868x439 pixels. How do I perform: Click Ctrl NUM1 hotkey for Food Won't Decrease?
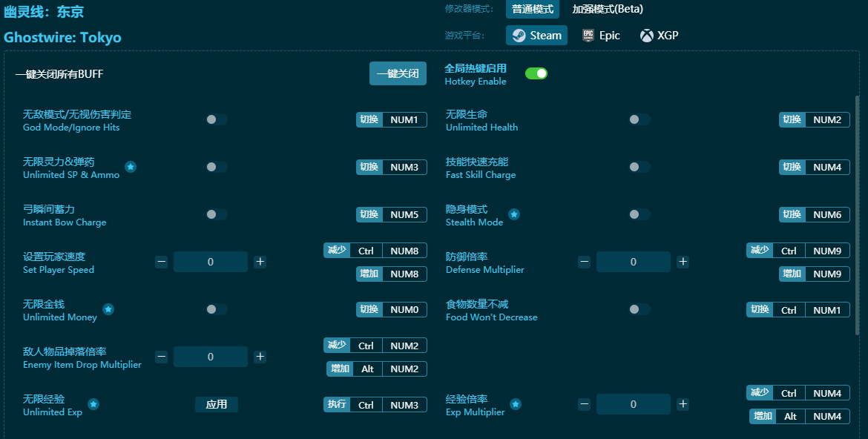798,310
